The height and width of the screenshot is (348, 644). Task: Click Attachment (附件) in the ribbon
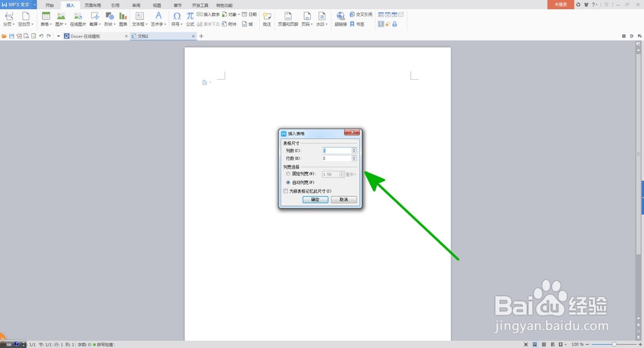point(229,24)
